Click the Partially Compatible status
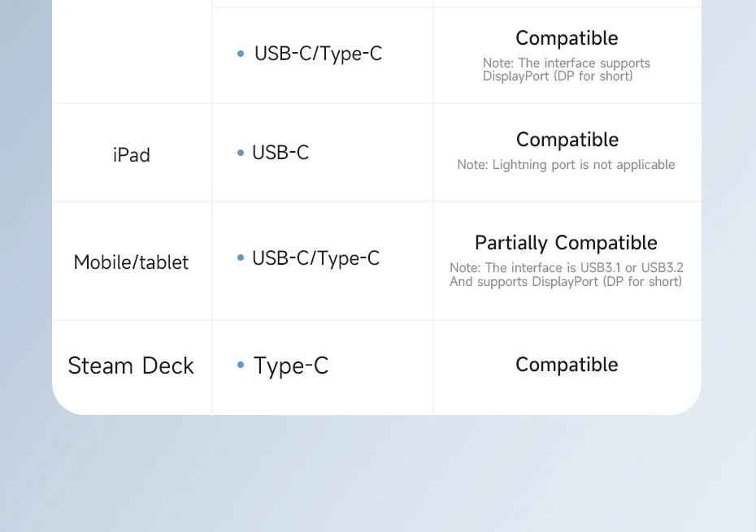This screenshot has height=532, width=756. (x=566, y=243)
